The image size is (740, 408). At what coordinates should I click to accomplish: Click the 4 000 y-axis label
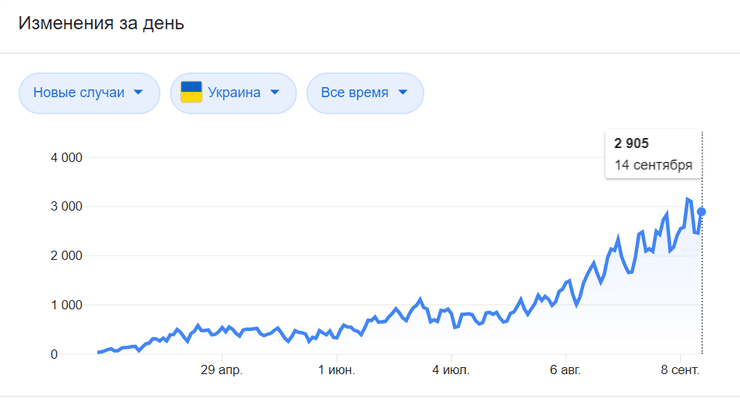[64, 158]
